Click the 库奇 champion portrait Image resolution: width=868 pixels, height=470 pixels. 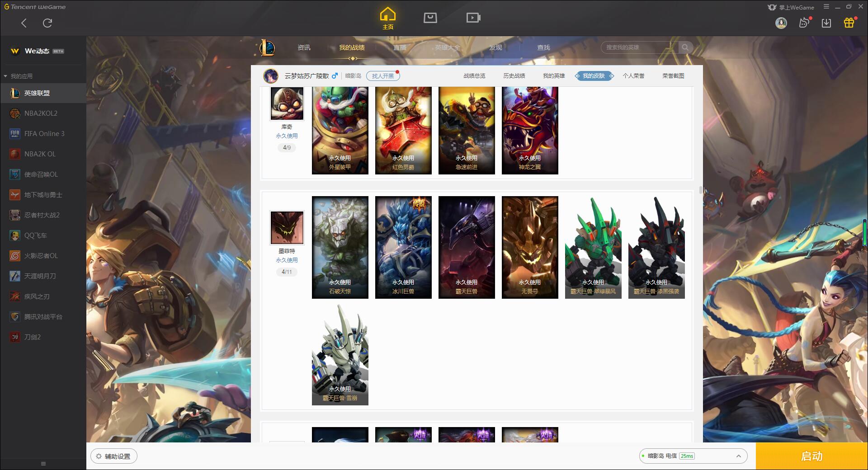coord(287,104)
